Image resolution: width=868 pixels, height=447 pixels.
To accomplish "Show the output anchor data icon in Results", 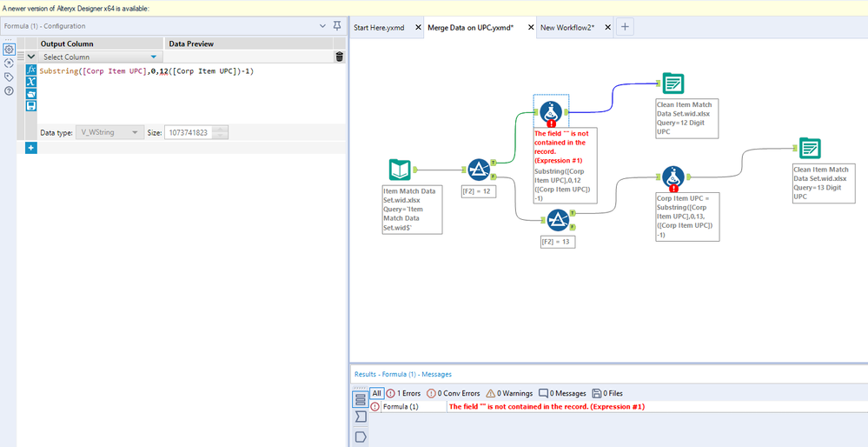I will [x=361, y=437].
